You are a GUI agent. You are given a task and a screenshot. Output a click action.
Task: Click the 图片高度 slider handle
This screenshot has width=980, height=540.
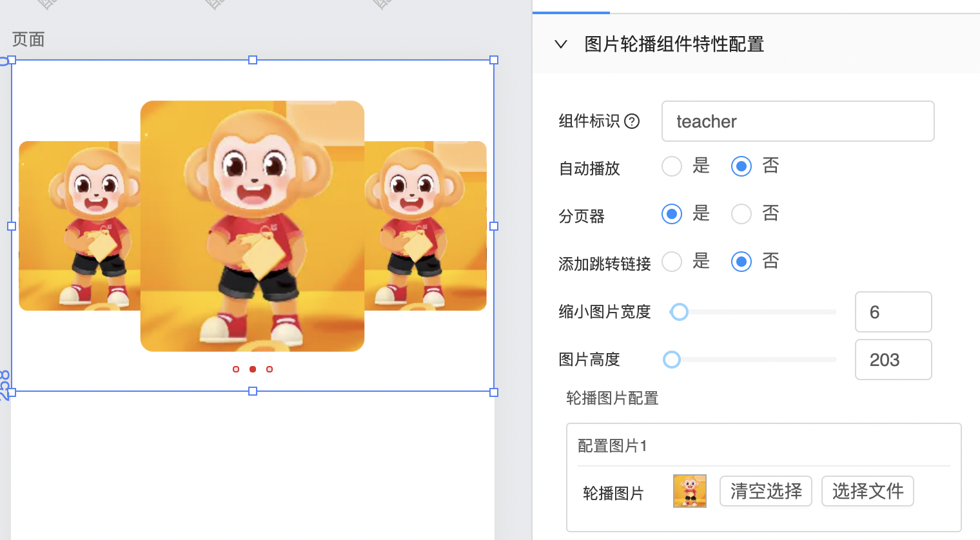(x=672, y=360)
